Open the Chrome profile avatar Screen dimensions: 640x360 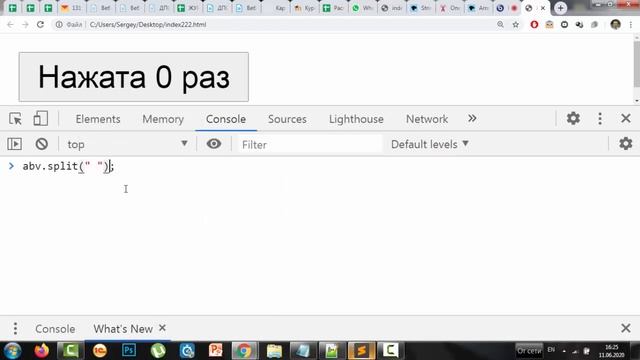coord(616,24)
